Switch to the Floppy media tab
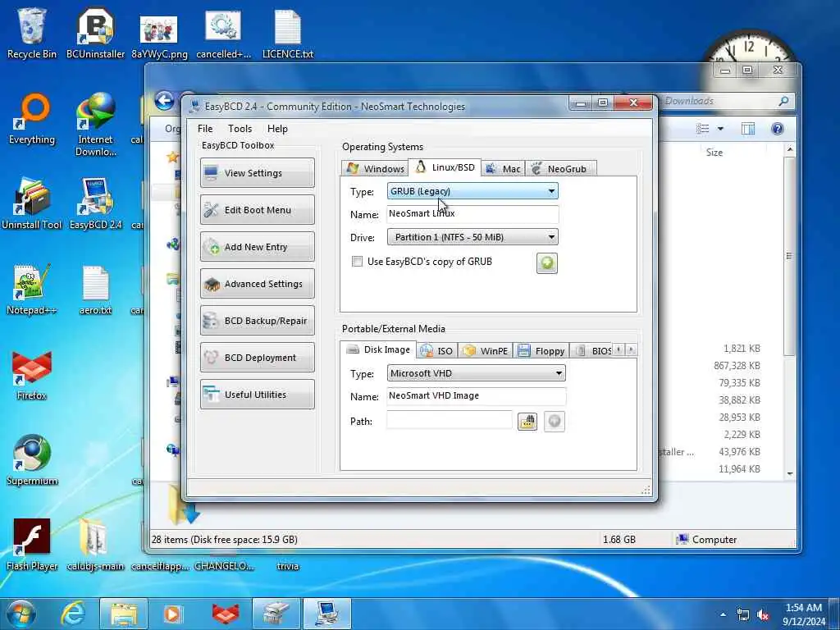 click(541, 351)
